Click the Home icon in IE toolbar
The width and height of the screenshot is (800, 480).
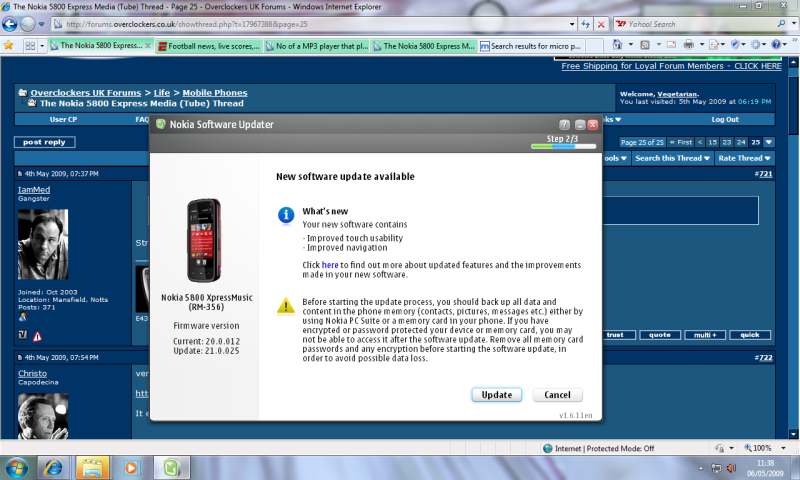coord(618,45)
